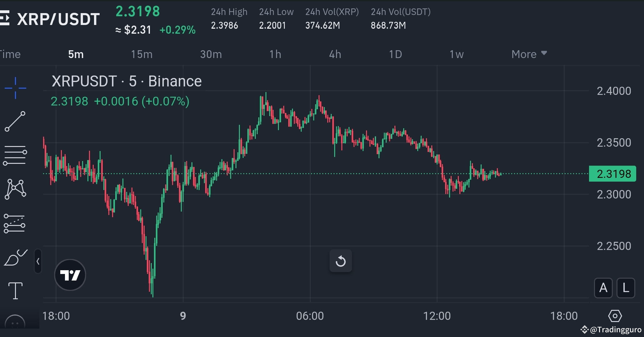The image size is (644, 337).
Task: Click the TradingView logo on the chart
Action: [70, 275]
